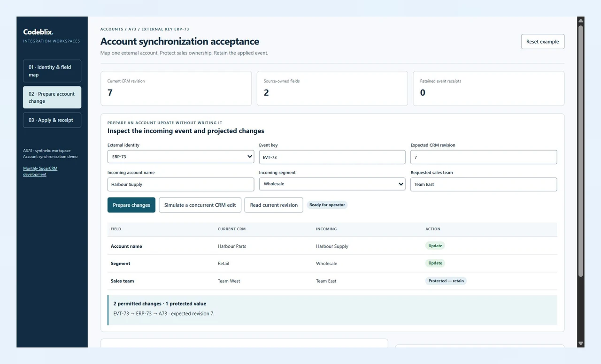
Task: Go to step 03 Apply & receipt
Action: pos(52,120)
